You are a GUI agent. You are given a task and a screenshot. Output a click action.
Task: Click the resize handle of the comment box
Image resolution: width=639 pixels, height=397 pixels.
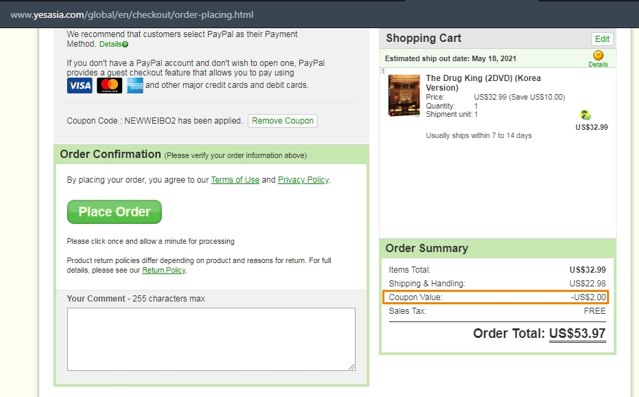click(352, 367)
